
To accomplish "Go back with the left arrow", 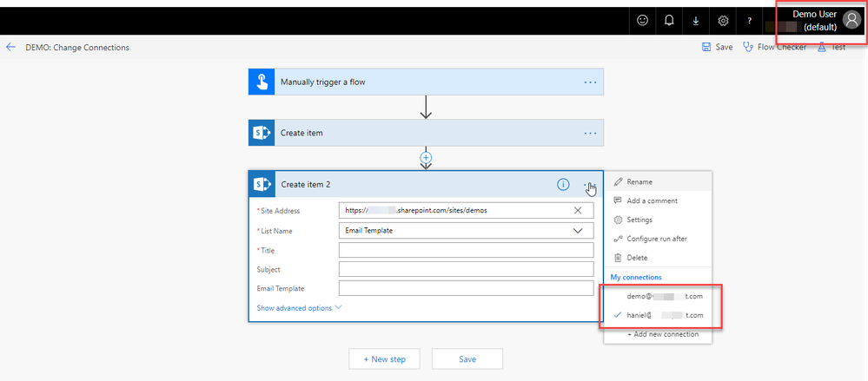I will click(10, 47).
